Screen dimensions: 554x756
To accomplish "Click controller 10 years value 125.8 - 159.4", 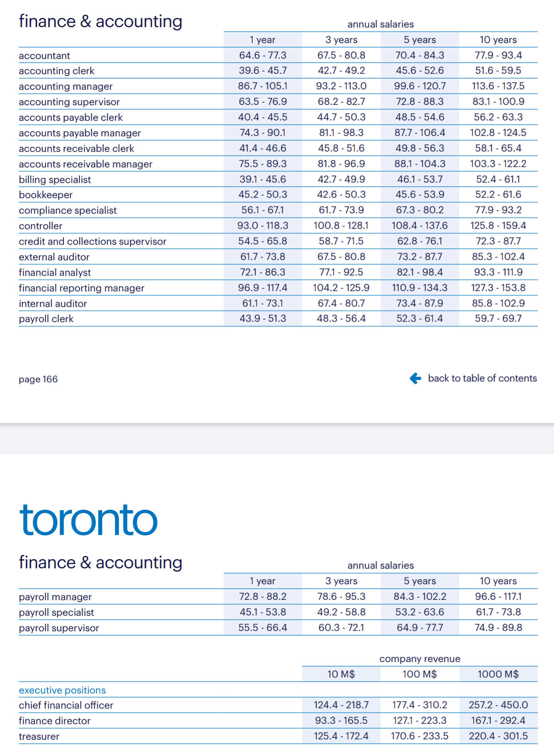I will point(498,226).
